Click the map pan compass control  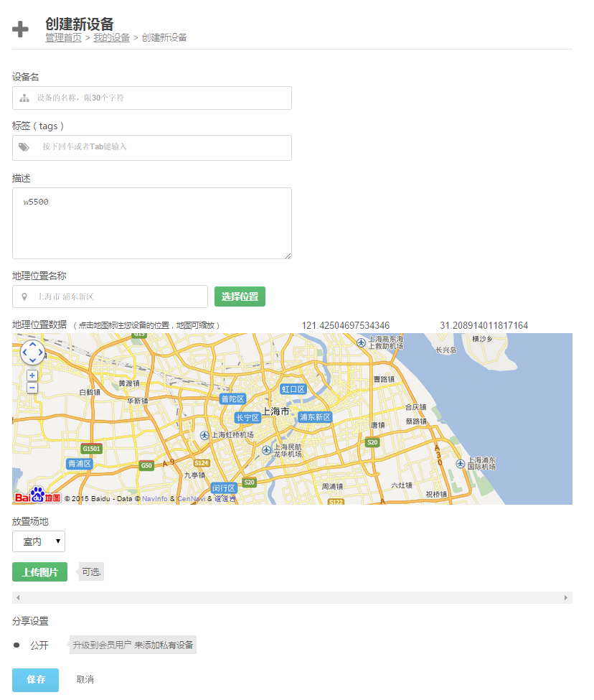pos(32,353)
